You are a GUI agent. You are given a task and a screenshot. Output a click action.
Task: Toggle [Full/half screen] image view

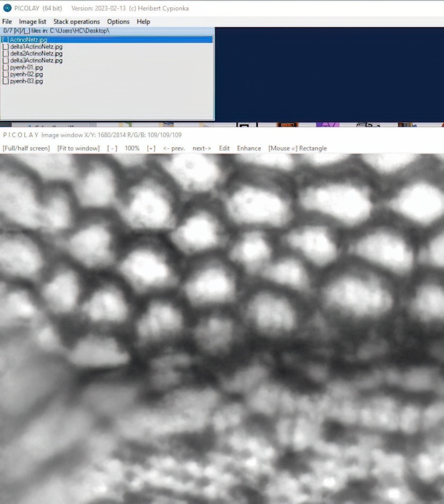pos(26,148)
